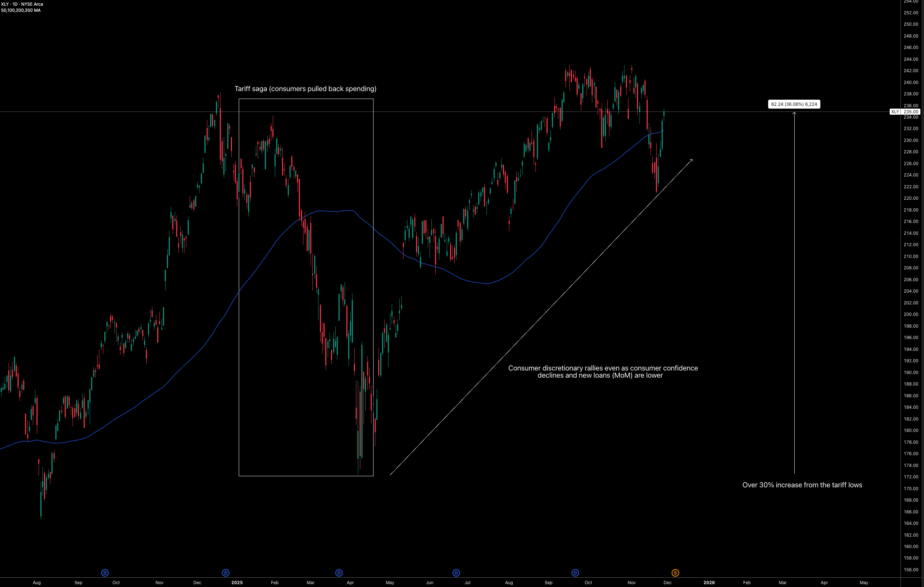Click dividend marker between Jun and Jul
Viewport: 924px width, 587px height.
click(x=456, y=573)
